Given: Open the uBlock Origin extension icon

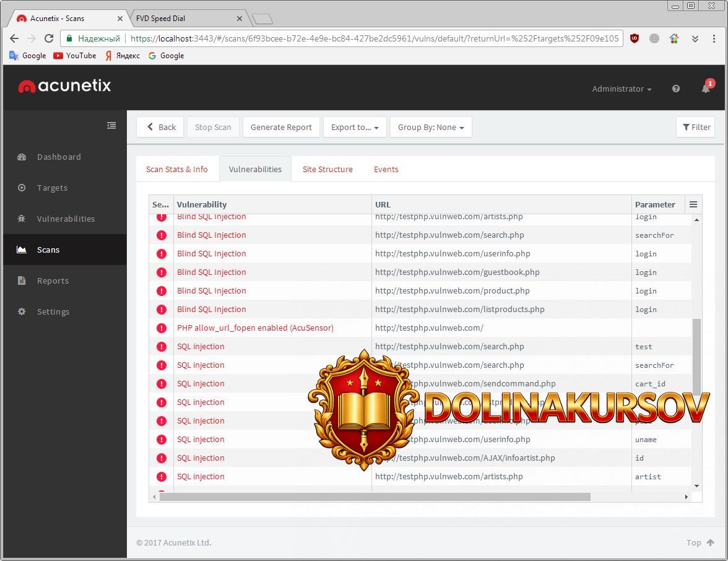Looking at the screenshot, I should click(635, 38).
